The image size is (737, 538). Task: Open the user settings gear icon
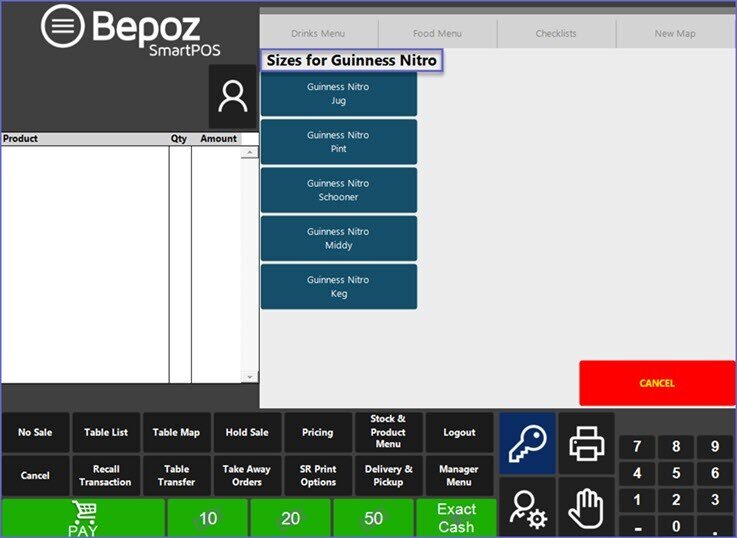(x=527, y=508)
